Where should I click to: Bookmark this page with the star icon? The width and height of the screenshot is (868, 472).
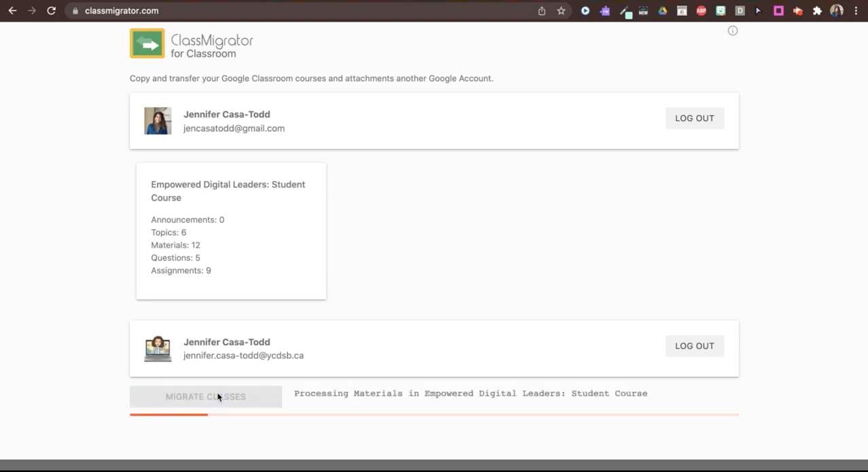pos(561,11)
